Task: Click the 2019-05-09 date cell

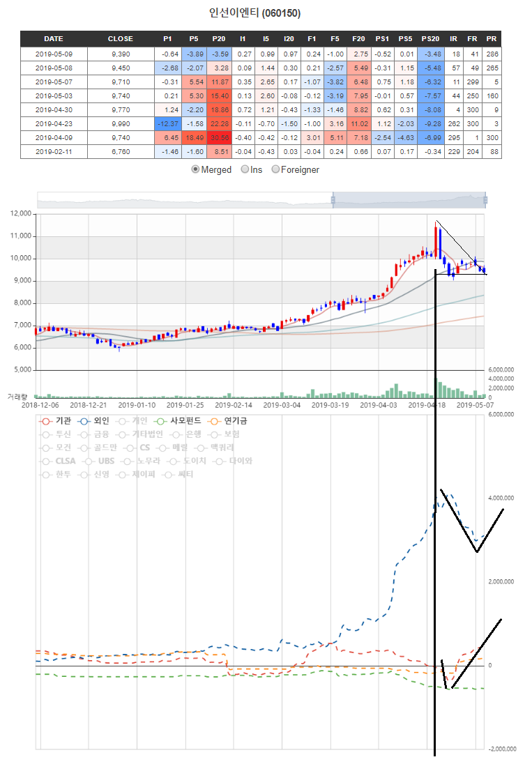Action: pos(54,54)
